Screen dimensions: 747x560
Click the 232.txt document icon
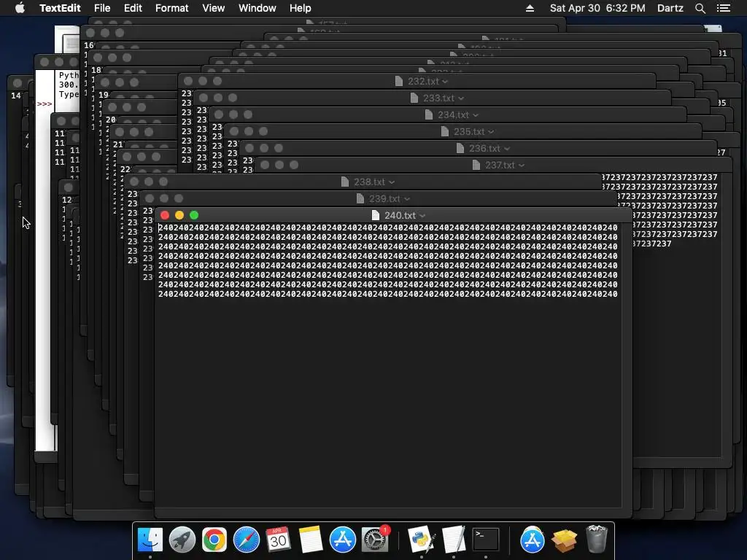tap(399, 82)
